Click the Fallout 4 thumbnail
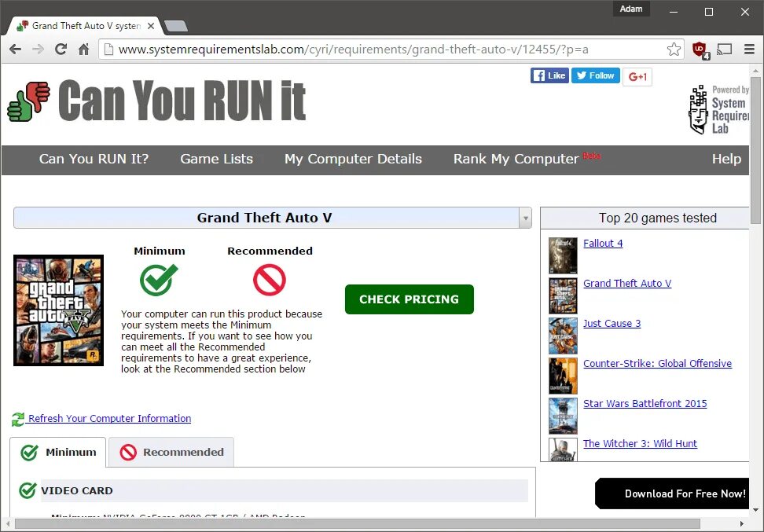Screen dimensions: 764x532 [x=563, y=255]
